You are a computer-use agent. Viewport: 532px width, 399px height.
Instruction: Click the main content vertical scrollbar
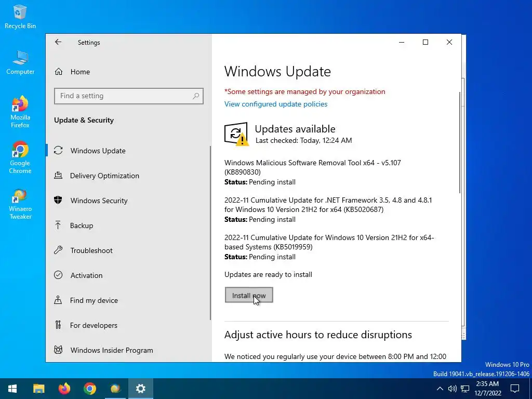(x=460, y=142)
